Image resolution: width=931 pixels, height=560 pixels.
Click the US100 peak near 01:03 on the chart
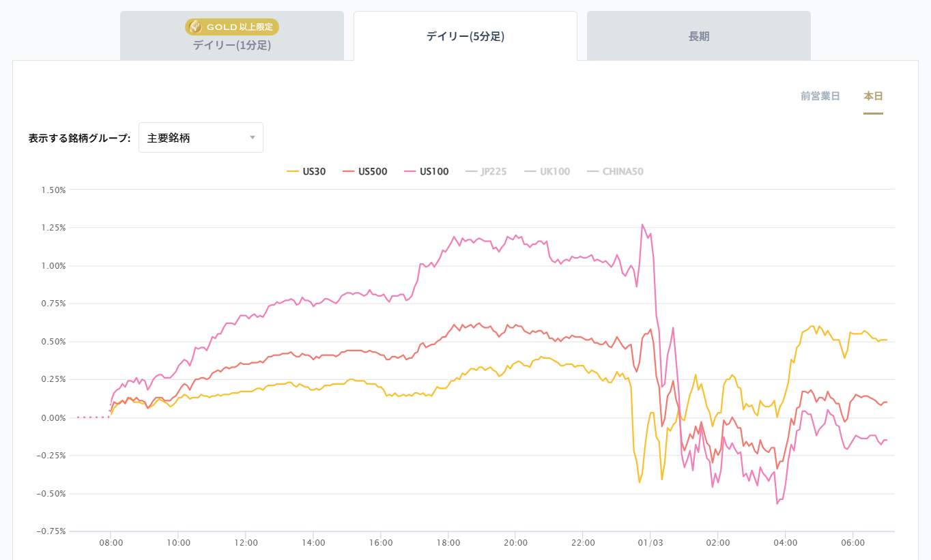[x=642, y=224]
